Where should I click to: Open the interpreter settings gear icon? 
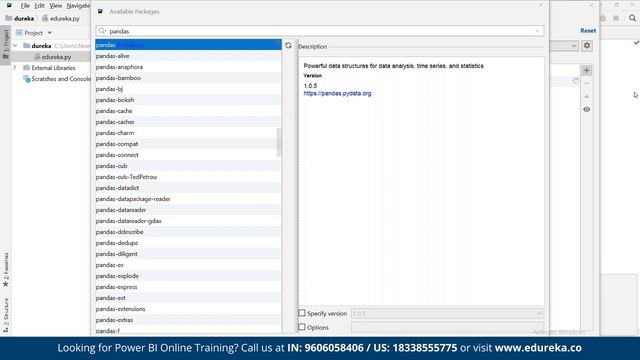587,45
